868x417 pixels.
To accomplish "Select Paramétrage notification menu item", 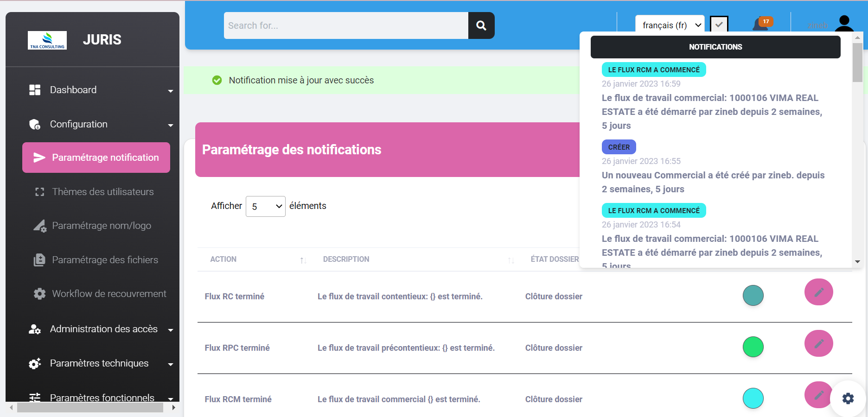I will 96,158.
